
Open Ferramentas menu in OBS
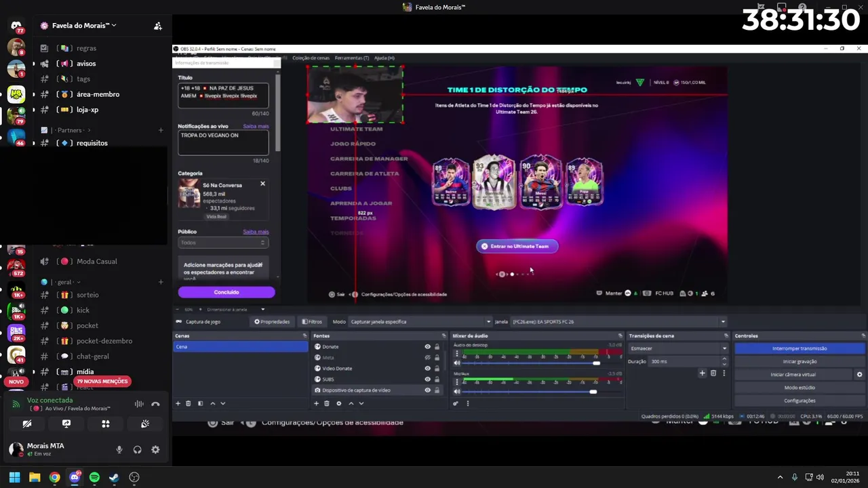pyautogui.click(x=351, y=58)
